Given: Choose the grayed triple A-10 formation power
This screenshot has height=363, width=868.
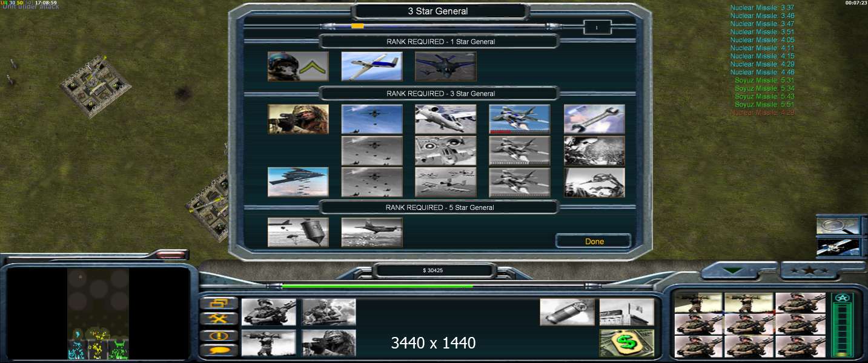Looking at the screenshot, I should [446, 182].
